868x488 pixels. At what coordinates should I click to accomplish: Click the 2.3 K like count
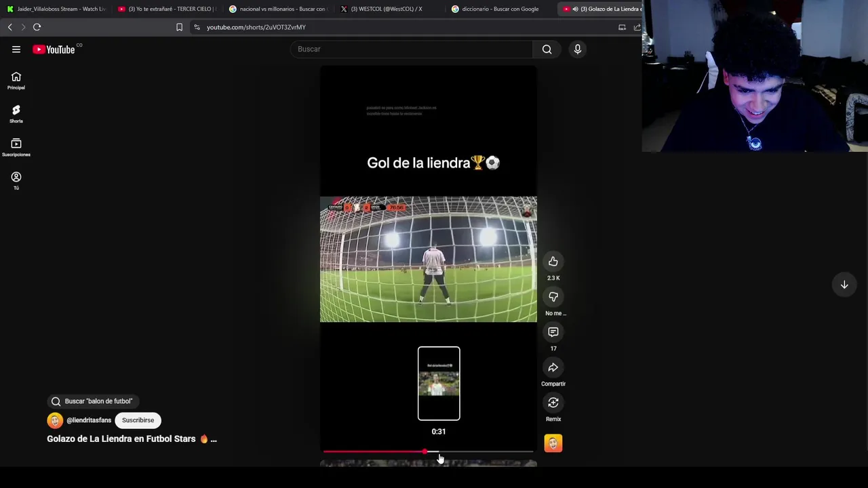(x=553, y=278)
